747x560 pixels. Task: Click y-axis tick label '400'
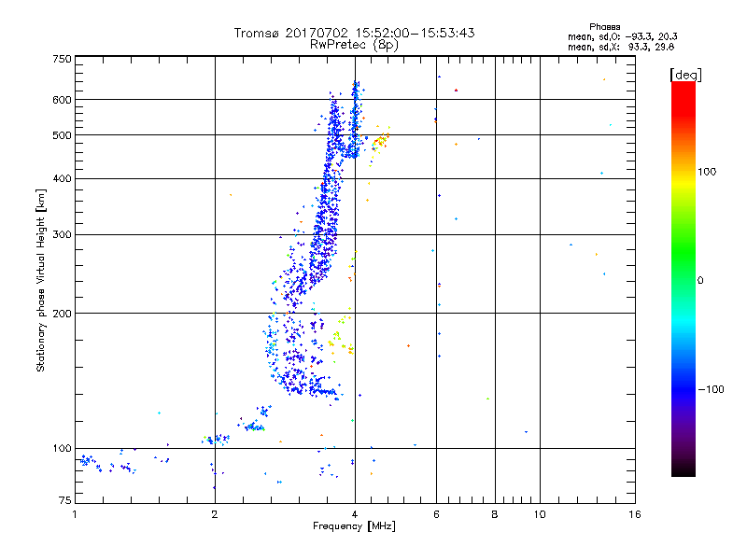coord(62,178)
